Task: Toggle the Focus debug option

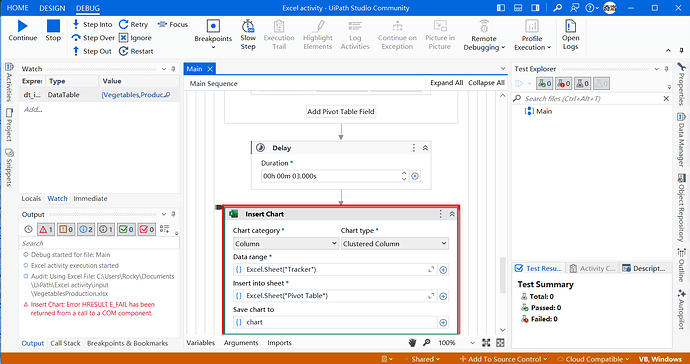Action: click(172, 24)
